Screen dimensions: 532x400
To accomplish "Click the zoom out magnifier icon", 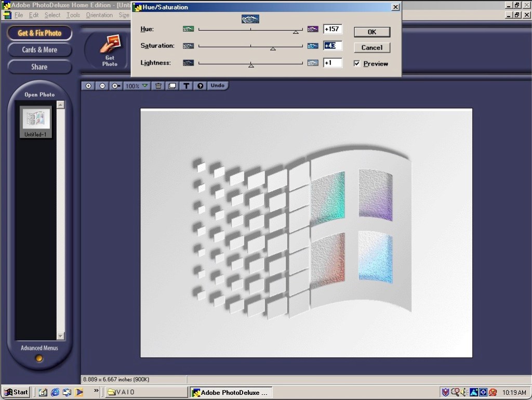I will [x=102, y=86].
